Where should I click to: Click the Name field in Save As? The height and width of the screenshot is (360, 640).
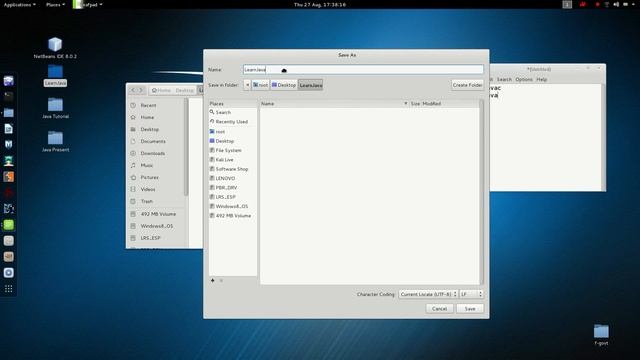(363, 69)
